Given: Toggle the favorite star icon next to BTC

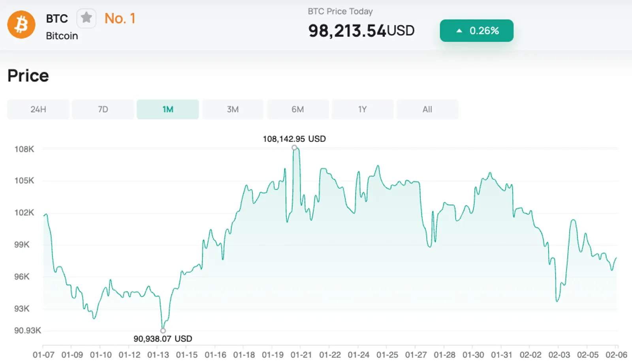Looking at the screenshot, I should coord(86,18).
